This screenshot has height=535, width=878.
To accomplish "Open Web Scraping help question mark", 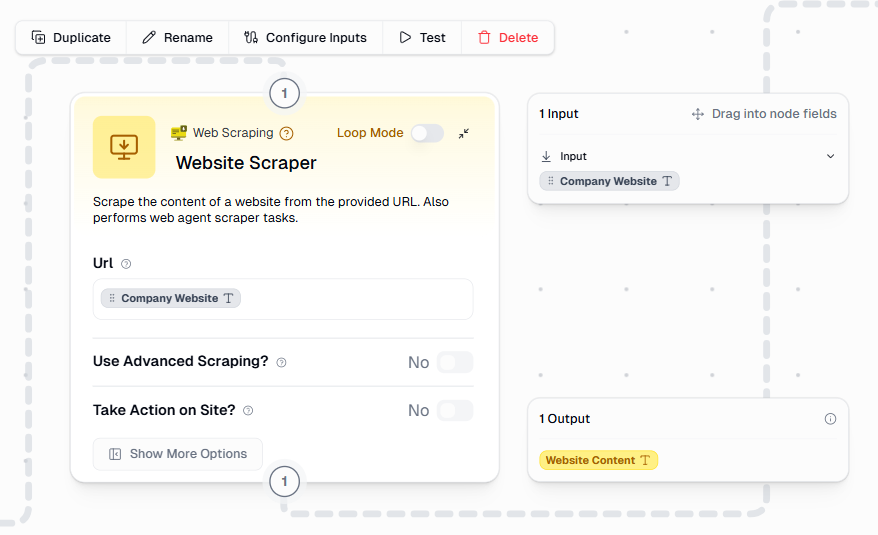I will (x=286, y=133).
